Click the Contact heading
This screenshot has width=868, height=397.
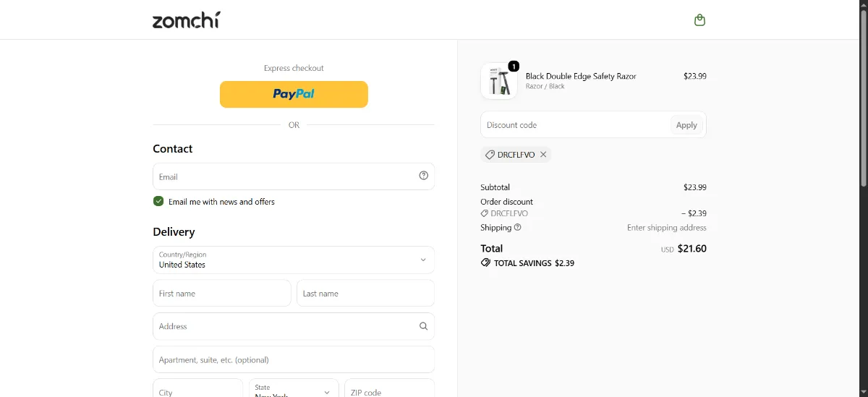click(172, 149)
